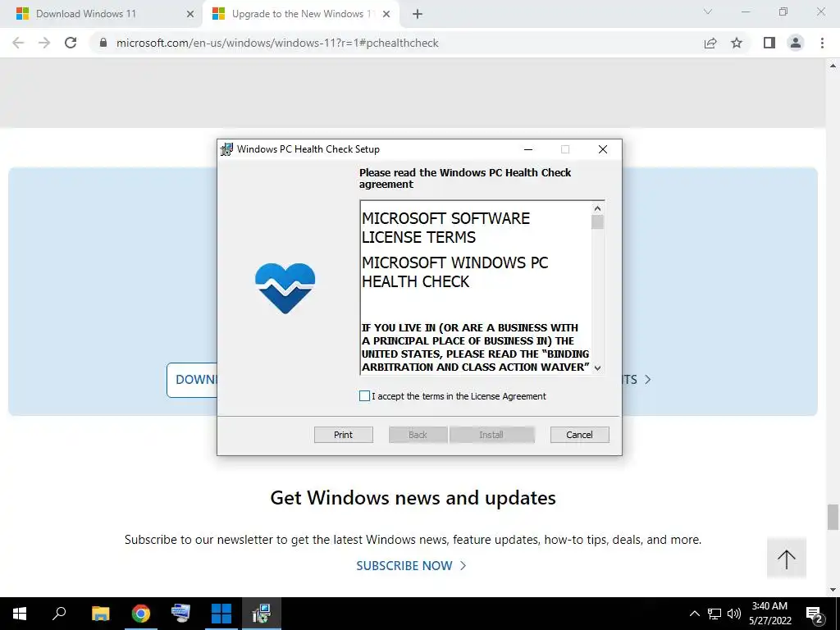Open Windows Start menu

[20, 614]
